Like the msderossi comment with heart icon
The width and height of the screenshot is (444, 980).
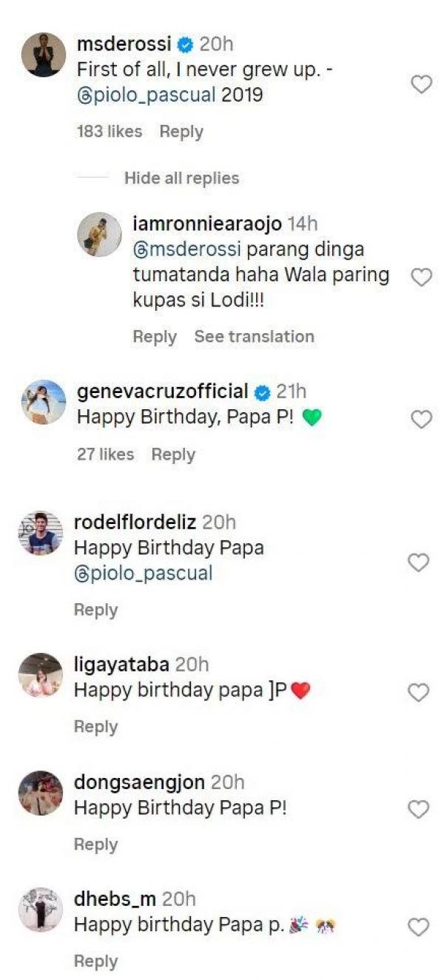pos(421,85)
